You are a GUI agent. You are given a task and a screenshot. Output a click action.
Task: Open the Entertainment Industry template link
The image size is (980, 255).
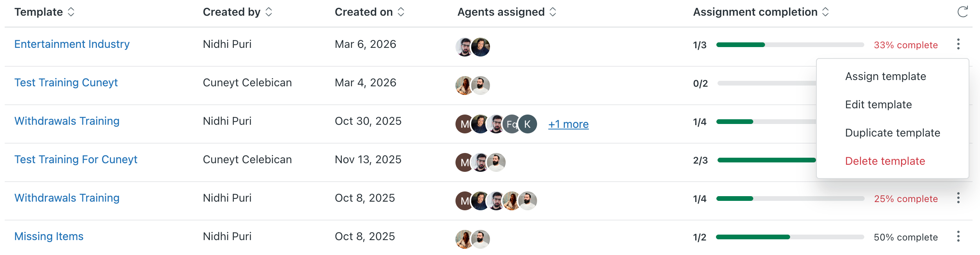72,44
